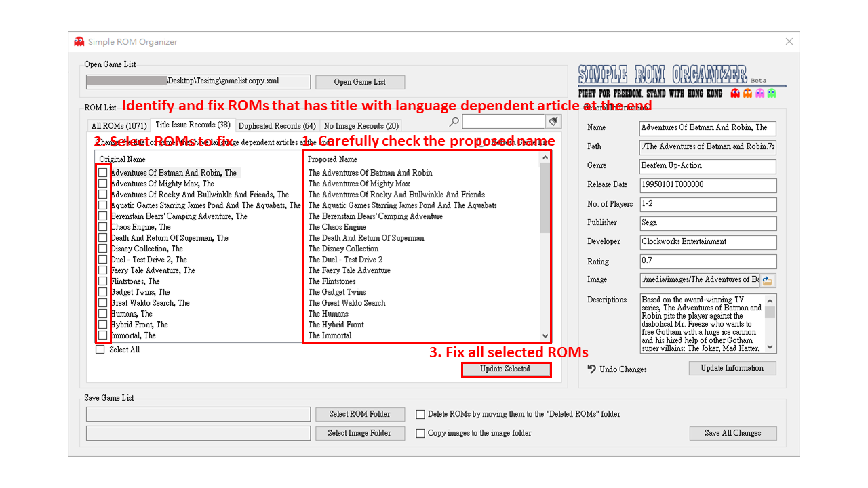Tick the Disney Collection, The checkbox
The height and width of the screenshot is (488, 868).
(102, 249)
